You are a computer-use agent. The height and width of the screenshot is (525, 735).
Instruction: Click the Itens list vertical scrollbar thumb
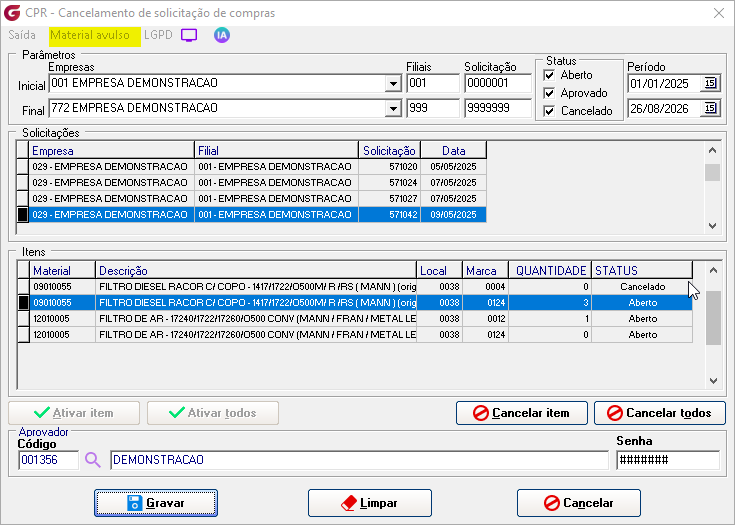(x=713, y=318)
